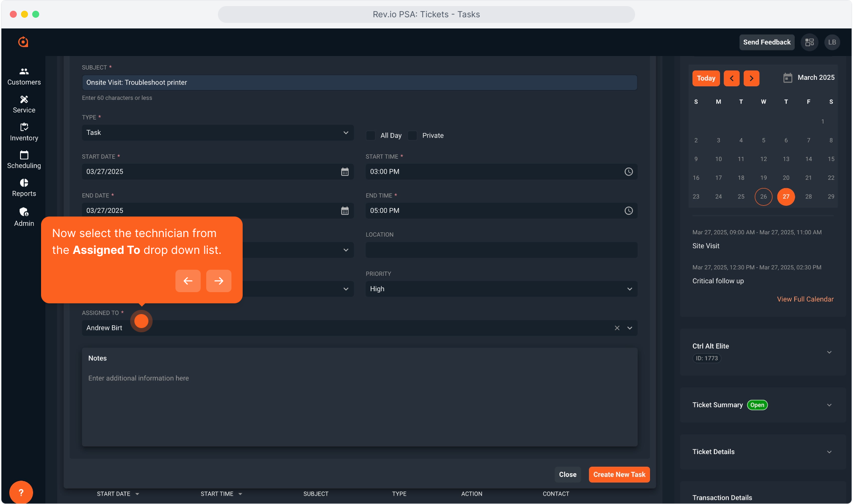Expand the Ticket Summary panel

coord(829,405)
